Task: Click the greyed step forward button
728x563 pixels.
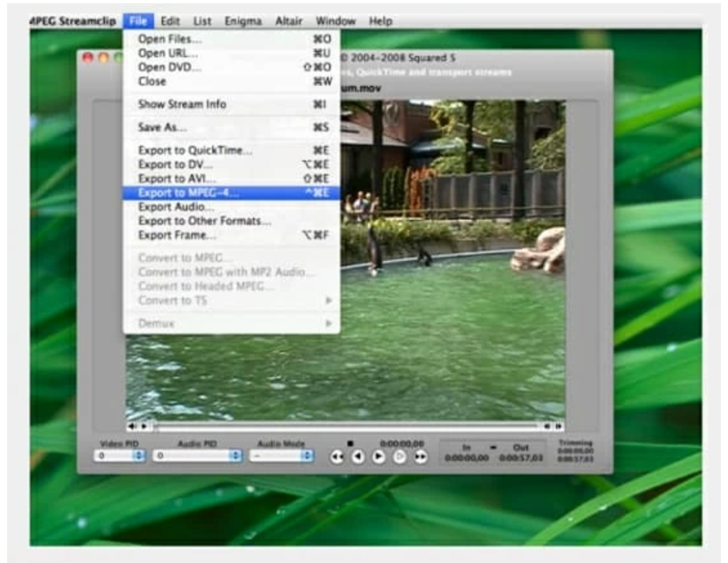Action: (x=399, y=457)
